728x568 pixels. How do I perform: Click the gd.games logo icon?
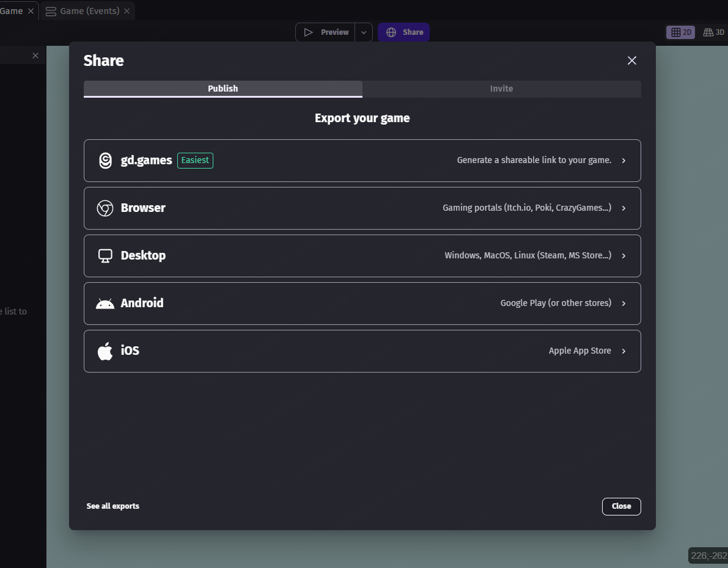point(105,161)
